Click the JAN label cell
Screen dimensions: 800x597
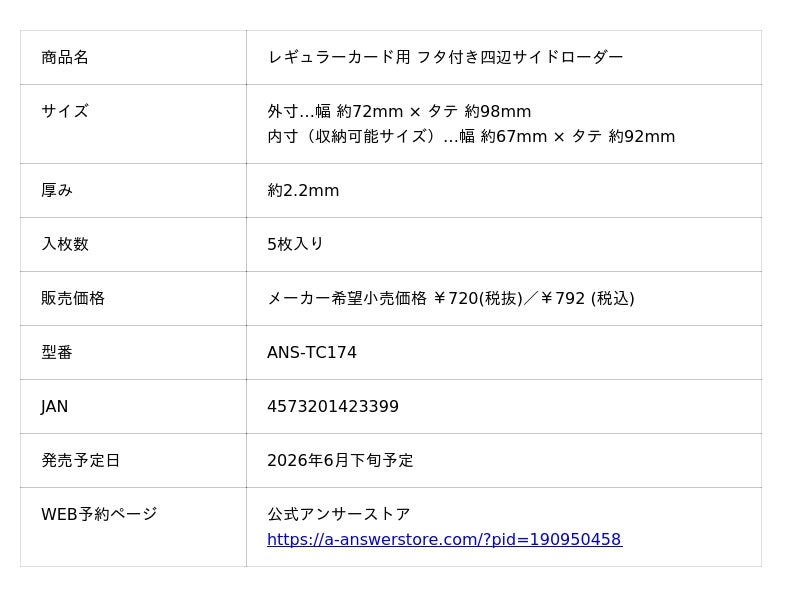[55, 406]
